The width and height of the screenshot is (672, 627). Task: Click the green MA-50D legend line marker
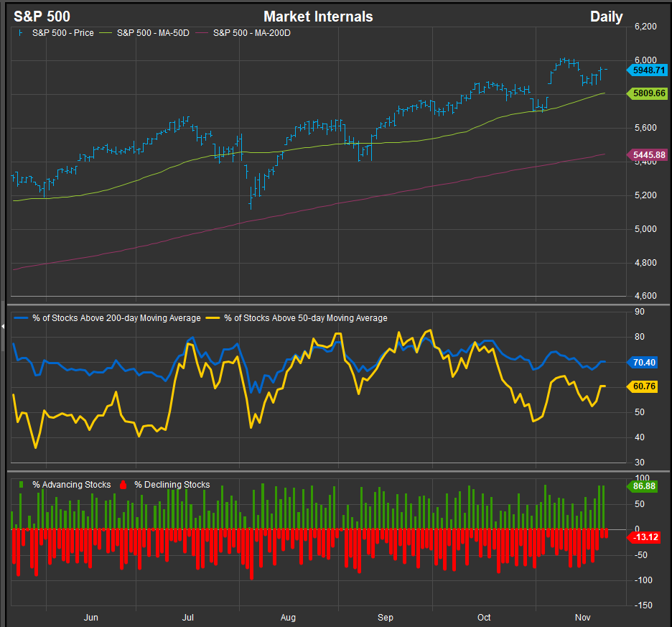point(106,33)
